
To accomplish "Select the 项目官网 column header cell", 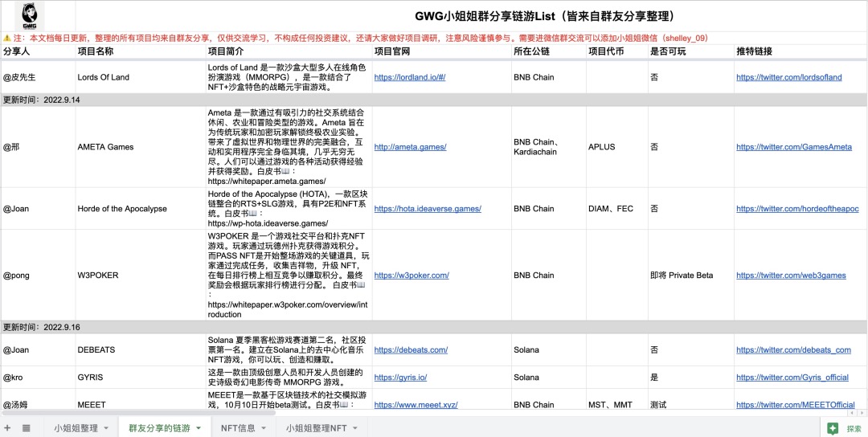I will coord(442,51).
